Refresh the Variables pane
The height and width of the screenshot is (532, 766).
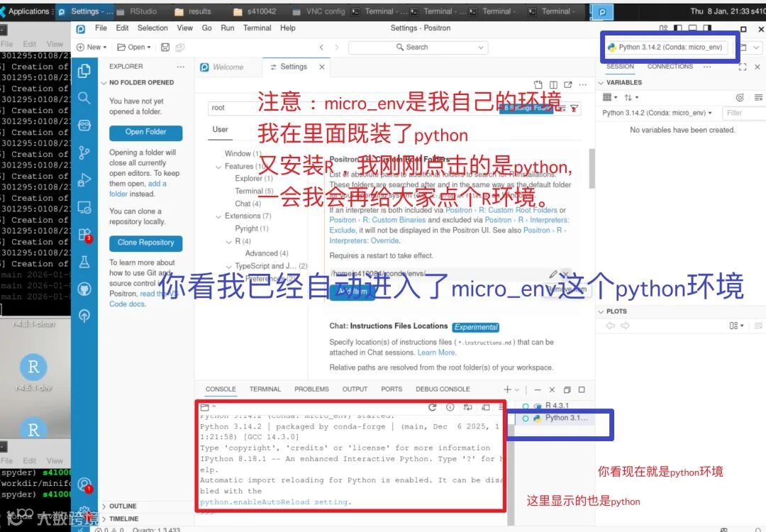[x=740, y=98]
